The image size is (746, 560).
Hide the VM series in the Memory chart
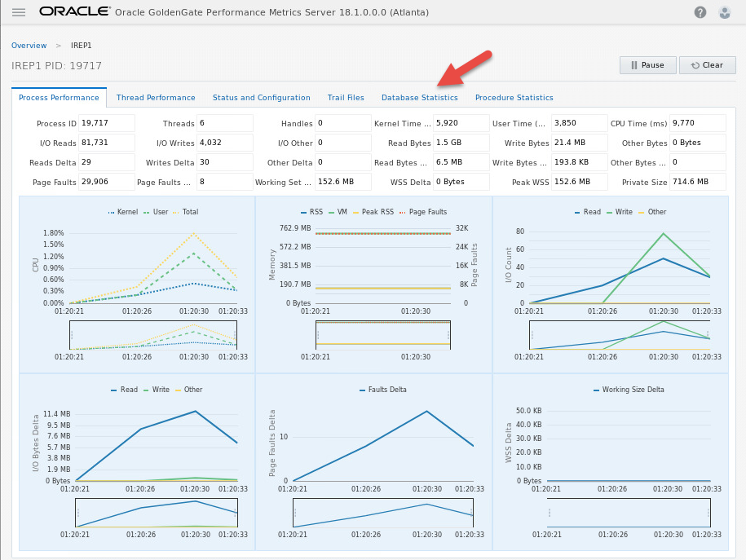point(338,212)
